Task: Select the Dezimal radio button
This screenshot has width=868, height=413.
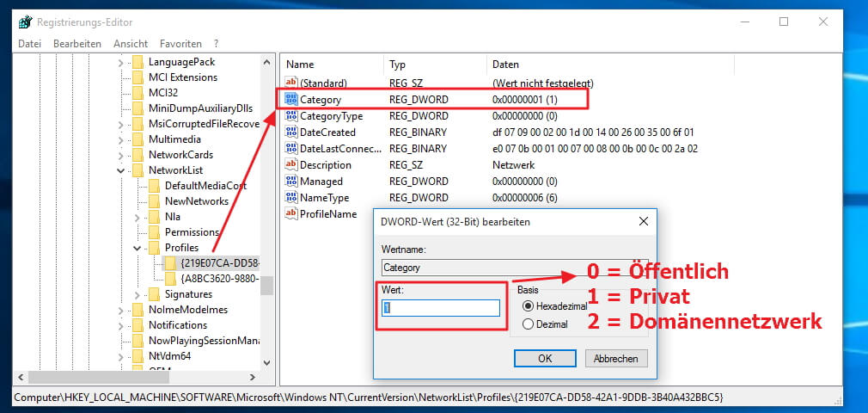Action: [x=528, y=324]
